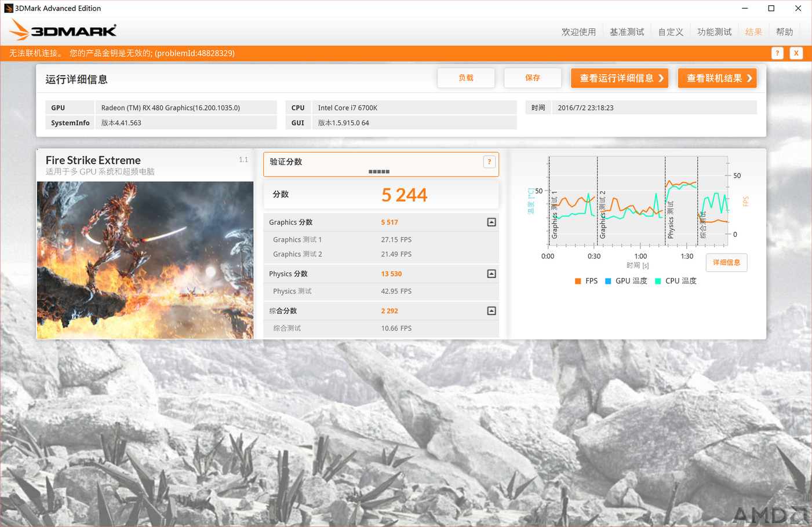
Task: Click 查看联机结果 button
Action: (x=718, y=78)
